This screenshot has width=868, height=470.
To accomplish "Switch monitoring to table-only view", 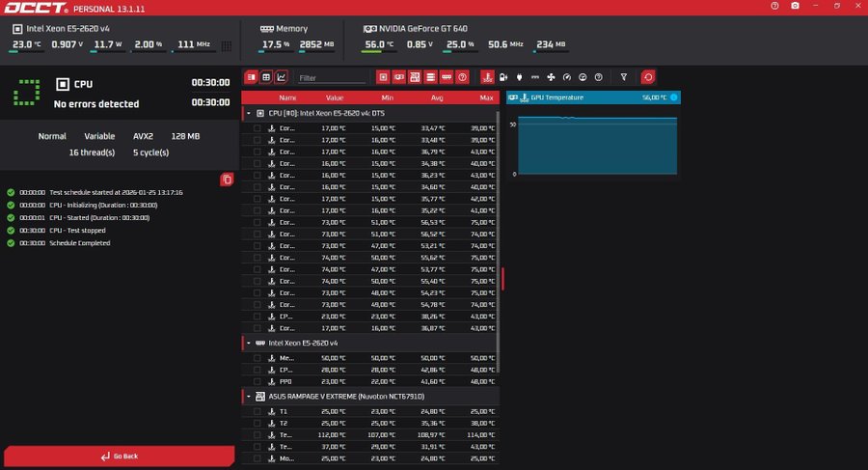I will click(266, 77).
